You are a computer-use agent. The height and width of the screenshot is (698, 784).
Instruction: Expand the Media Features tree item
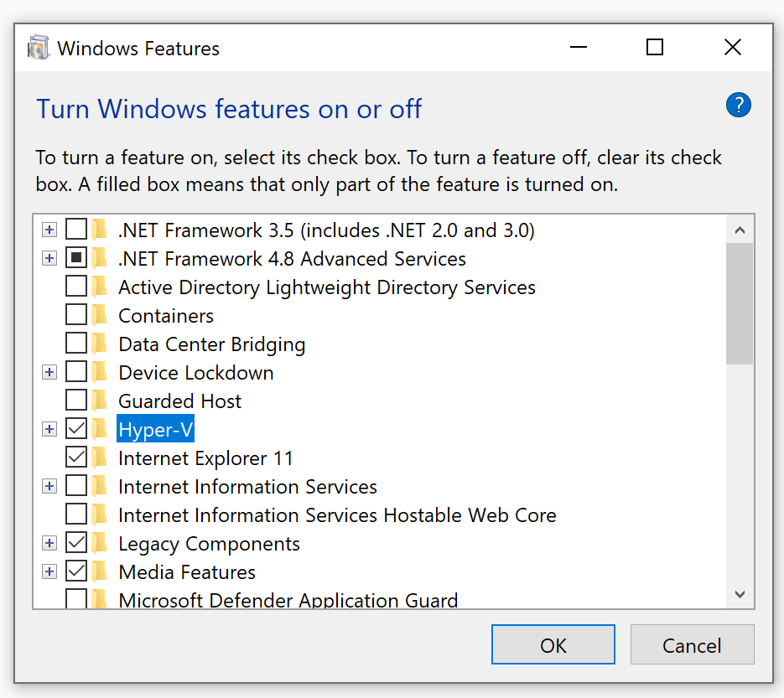[49, 571]
